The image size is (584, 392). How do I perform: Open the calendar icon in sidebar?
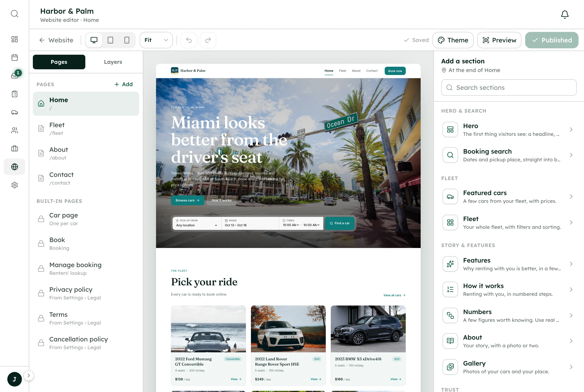tap(15, 57)
